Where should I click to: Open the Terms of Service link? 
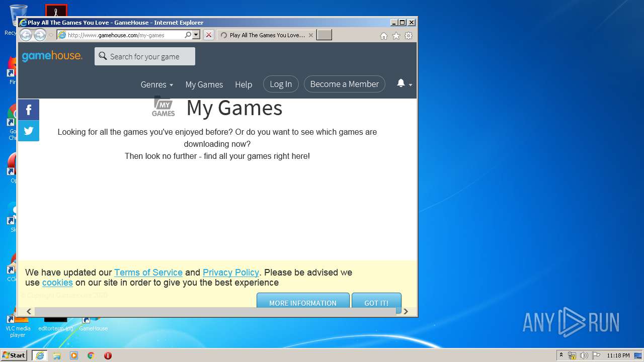coord(148,273)
